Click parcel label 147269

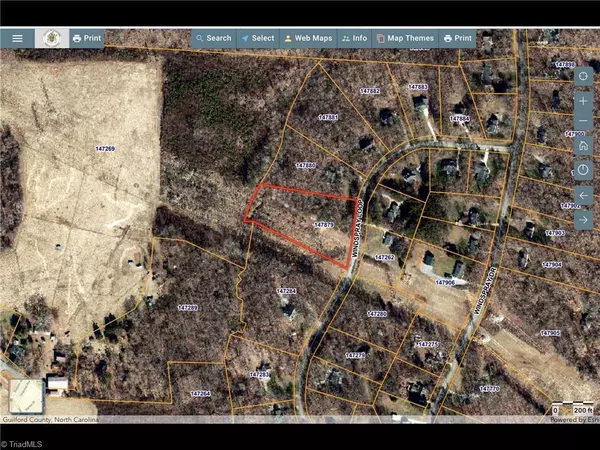[106, 148]
